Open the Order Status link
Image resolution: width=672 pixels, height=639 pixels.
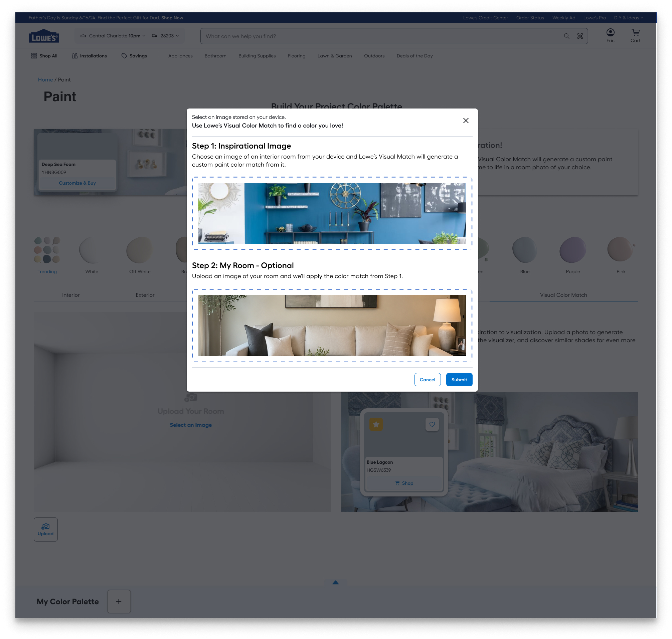530,18
